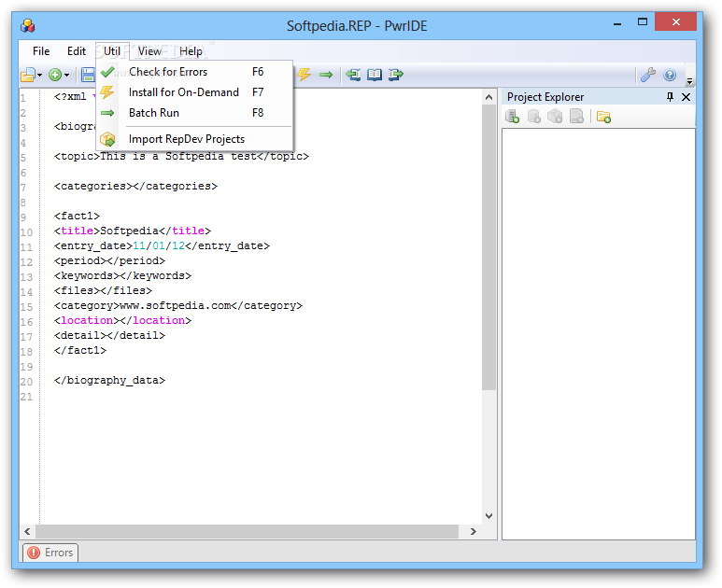Image resolution: width=722 pixels, height=588 pixels.
Task: Click the Save floppy disk icon
Action: [x=88, y=75]
